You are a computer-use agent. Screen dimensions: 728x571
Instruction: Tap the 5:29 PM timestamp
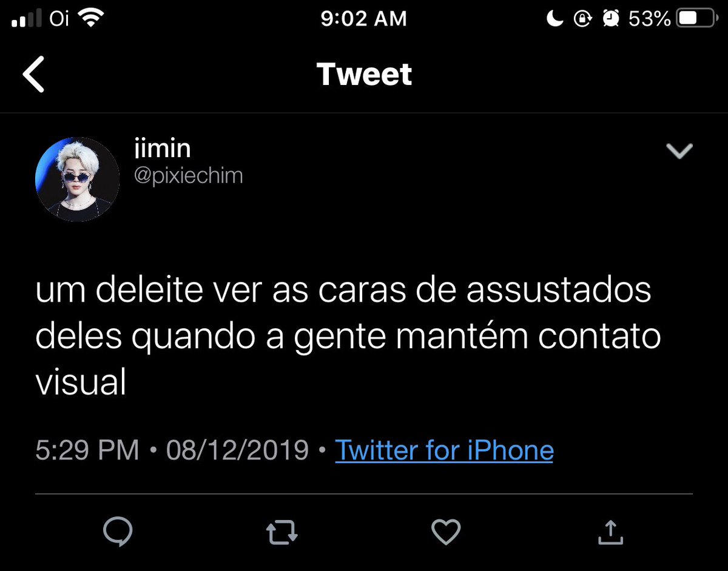87,450
